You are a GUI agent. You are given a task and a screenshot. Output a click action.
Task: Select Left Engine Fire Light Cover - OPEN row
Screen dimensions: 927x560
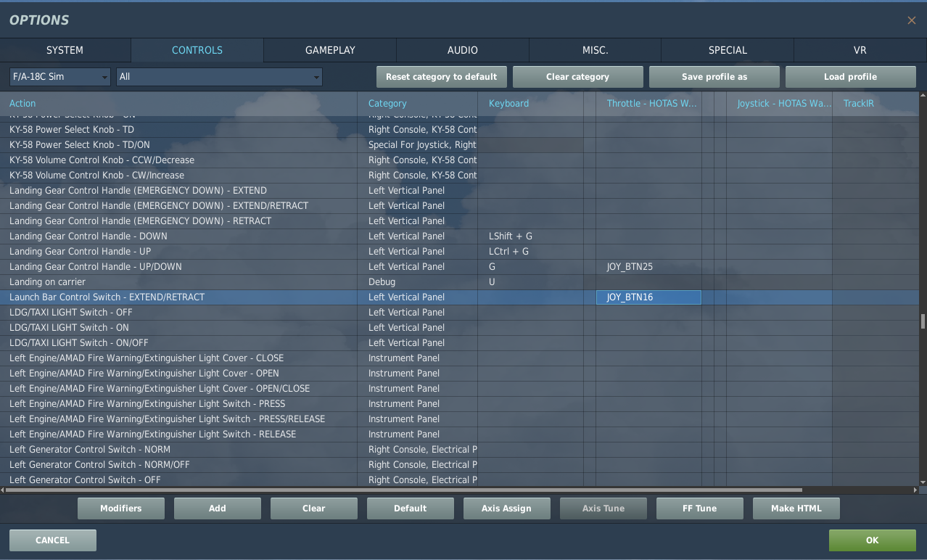pos(459,374)
